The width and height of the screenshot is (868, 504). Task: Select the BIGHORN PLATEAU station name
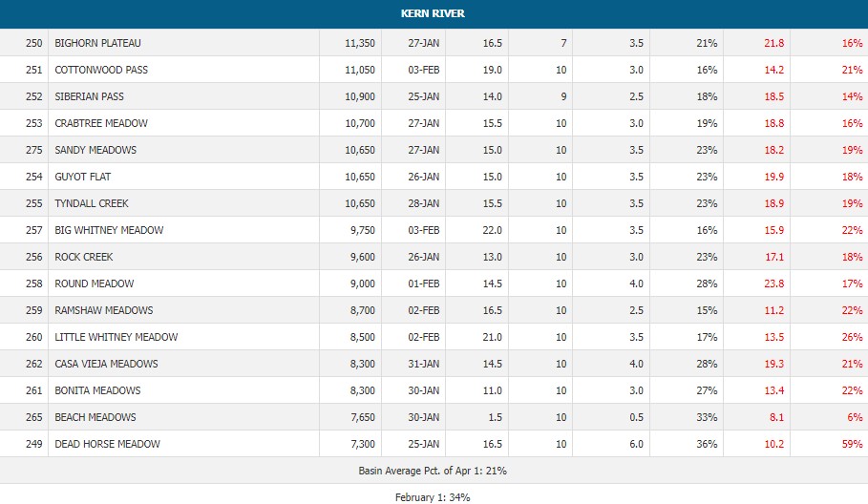point(97,43)
